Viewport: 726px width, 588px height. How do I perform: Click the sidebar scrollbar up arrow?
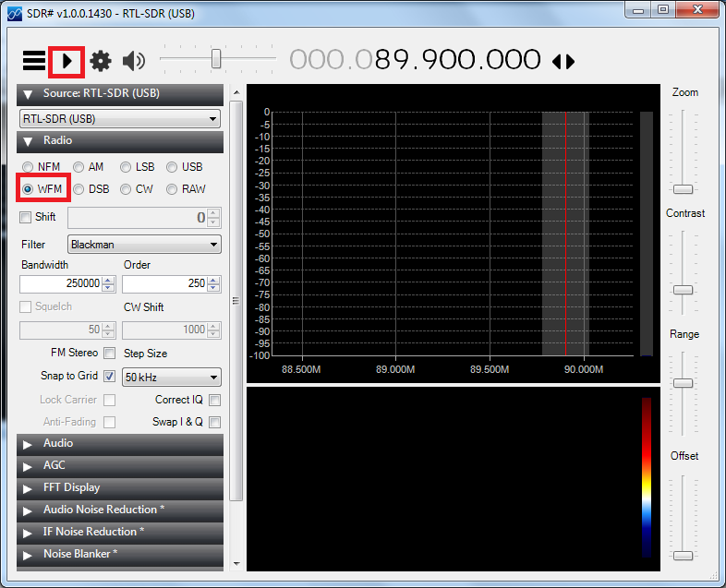point(236,92)
